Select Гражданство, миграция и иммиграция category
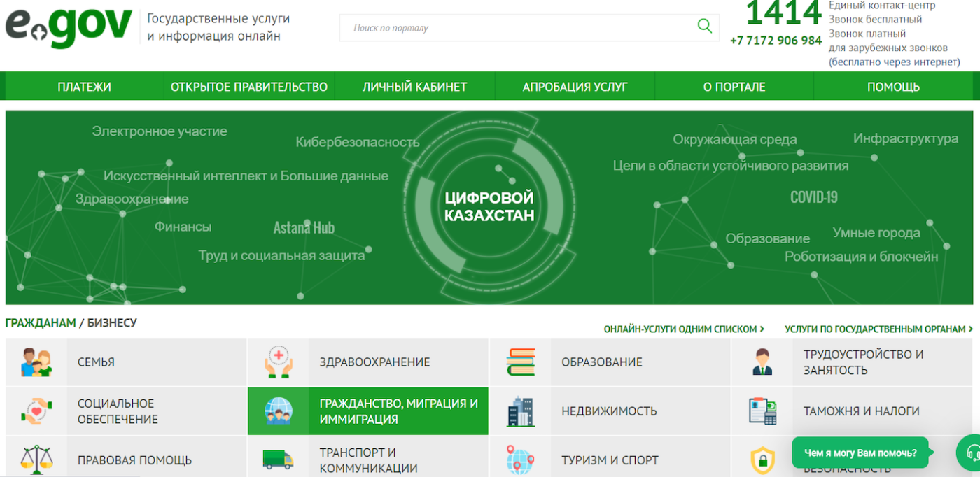Screen dimensions: 980x477 click(x=398, y=411)
